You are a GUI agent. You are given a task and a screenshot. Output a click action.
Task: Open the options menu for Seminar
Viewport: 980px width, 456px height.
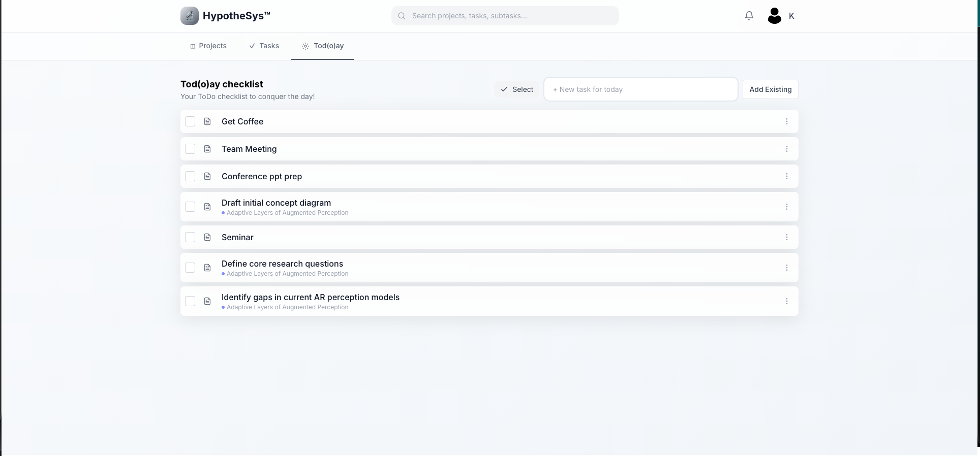(787, 237)
